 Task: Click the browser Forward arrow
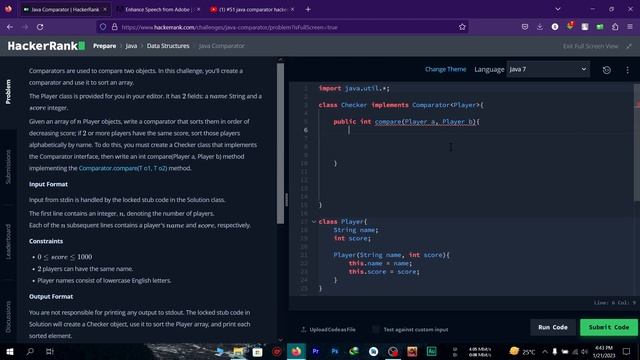25,27
